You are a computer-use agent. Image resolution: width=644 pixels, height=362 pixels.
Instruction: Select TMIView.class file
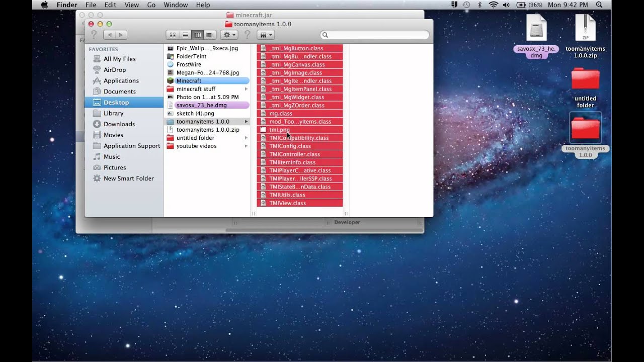coord(300,203)
